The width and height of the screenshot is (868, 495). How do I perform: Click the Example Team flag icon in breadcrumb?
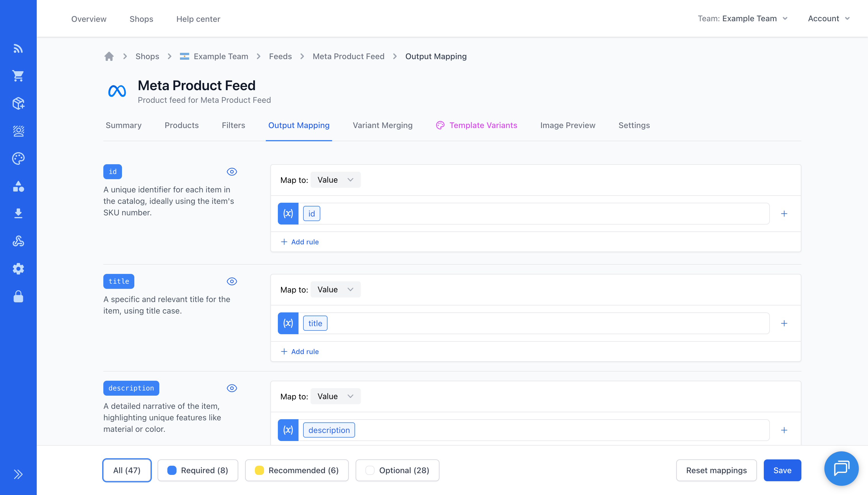point(185,57)
